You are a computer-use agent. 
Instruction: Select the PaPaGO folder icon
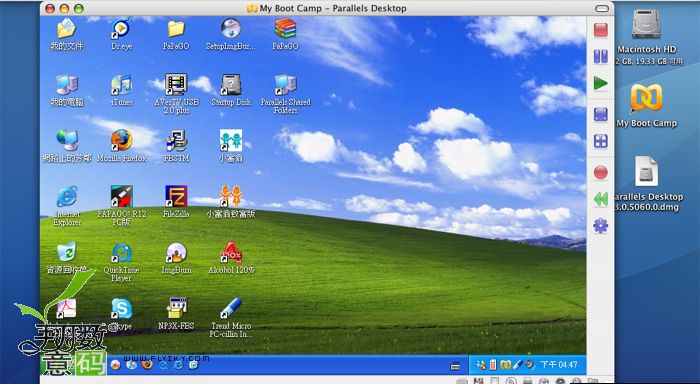176,34
